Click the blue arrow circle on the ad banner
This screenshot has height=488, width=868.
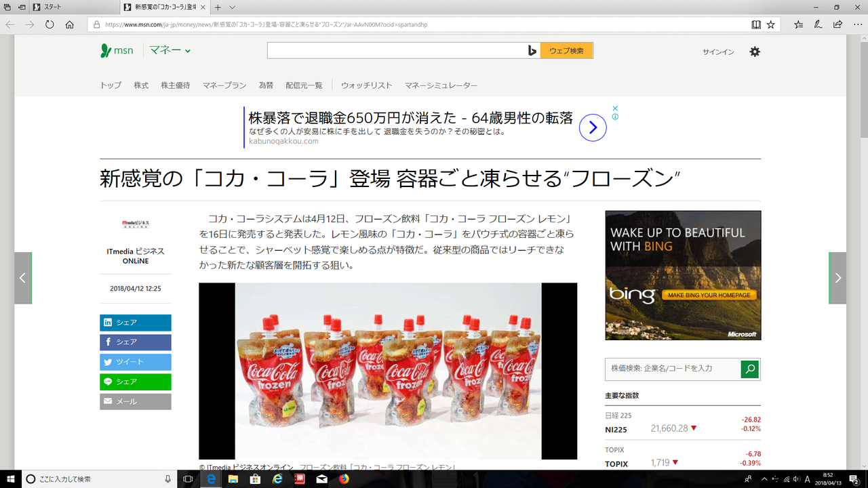[x=593, y=127]
